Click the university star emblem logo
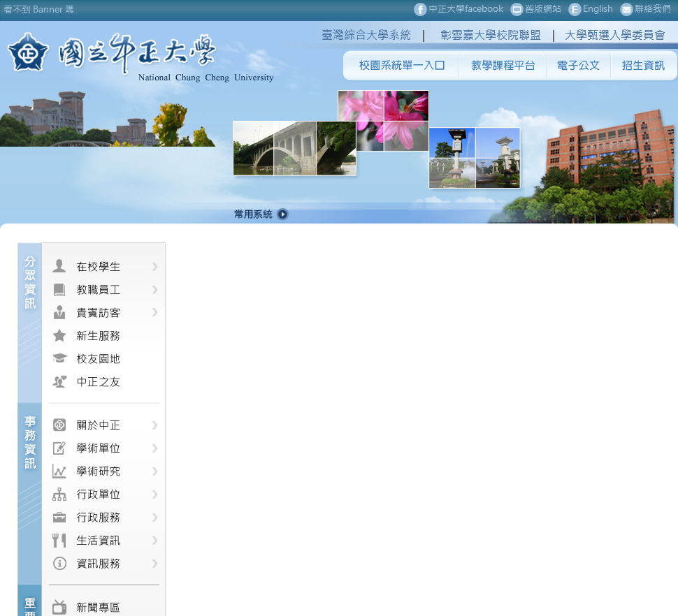This screenshot has width=678, height=616. [x=28, y=52]
